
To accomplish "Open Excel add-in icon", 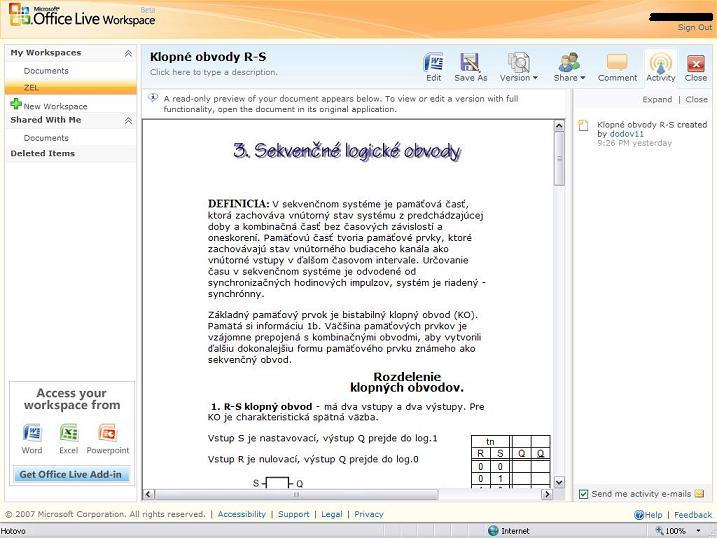I will (x=68, y=433).
